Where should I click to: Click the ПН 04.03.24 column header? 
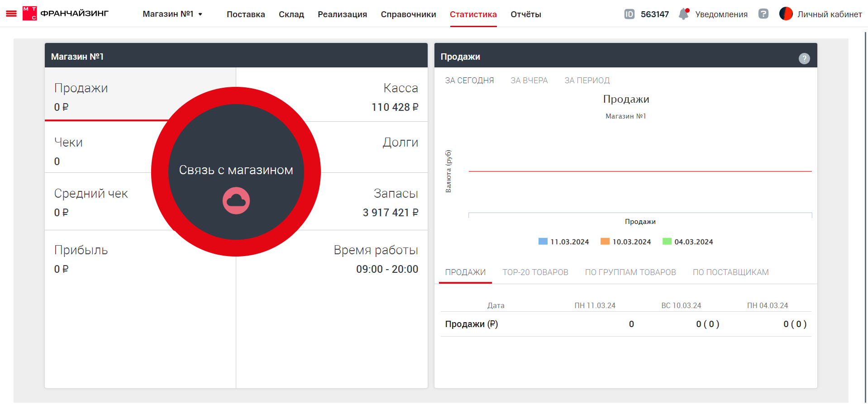point(768,305)
